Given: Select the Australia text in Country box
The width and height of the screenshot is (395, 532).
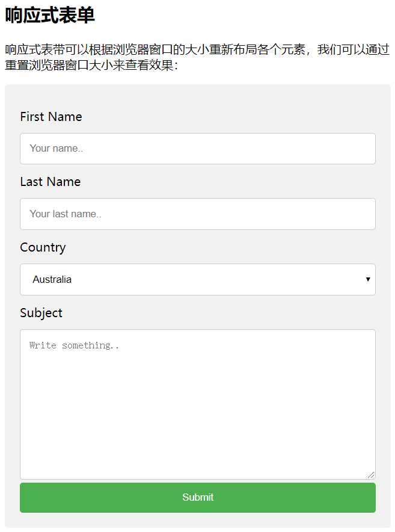Looking at the screenshot, I should click(52, 279).
